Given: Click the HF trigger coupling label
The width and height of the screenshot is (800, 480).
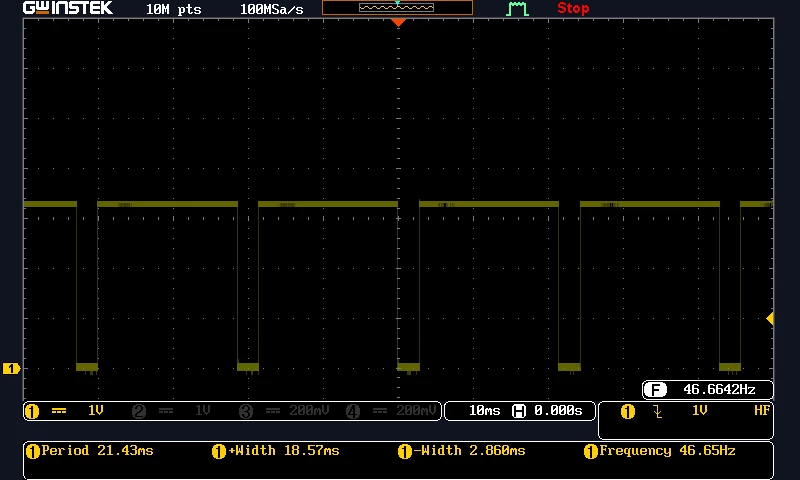Looking at the screenshot, I should tap(762, 411).
